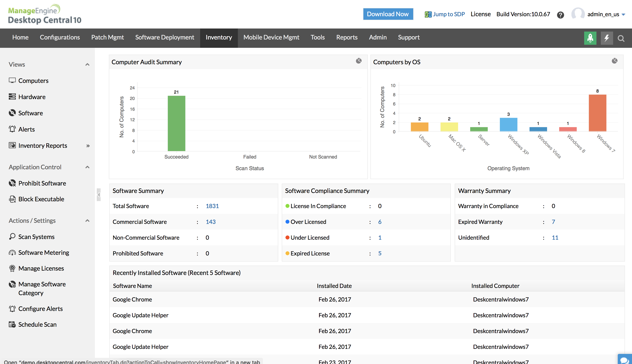The height and width of the screenshot is (364, 632).
Task: Open the Scan Systems sidebar item
Action: tap(36, 237)
